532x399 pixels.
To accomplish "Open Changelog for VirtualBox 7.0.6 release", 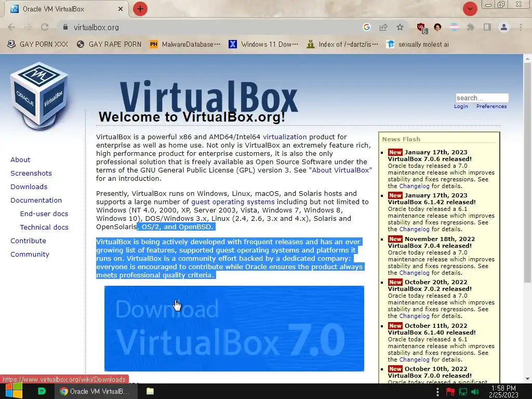I will click(x=414, y=186).
